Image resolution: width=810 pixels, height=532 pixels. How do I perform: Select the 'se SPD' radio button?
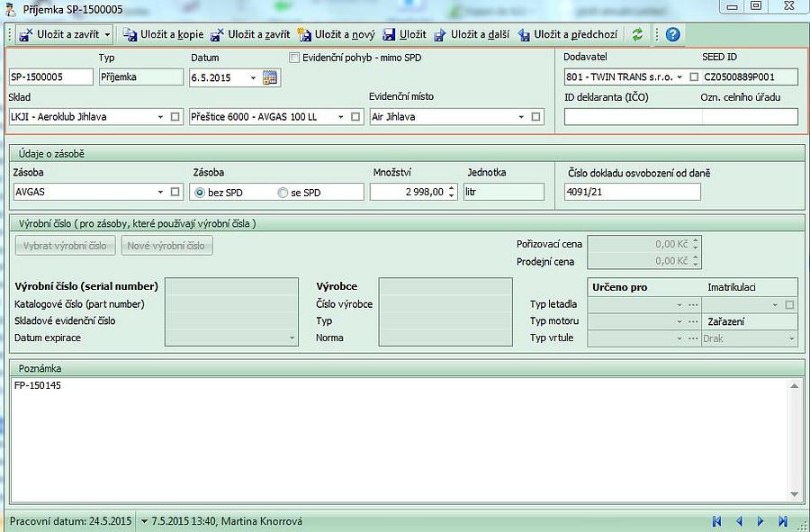(283, 192)
